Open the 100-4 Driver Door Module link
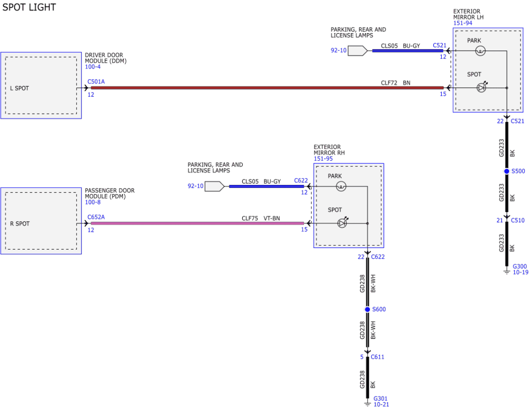 [93, 67]
